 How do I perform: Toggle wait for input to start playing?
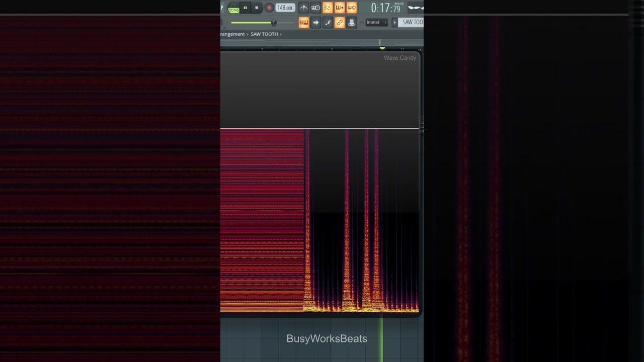click(316, 8)
